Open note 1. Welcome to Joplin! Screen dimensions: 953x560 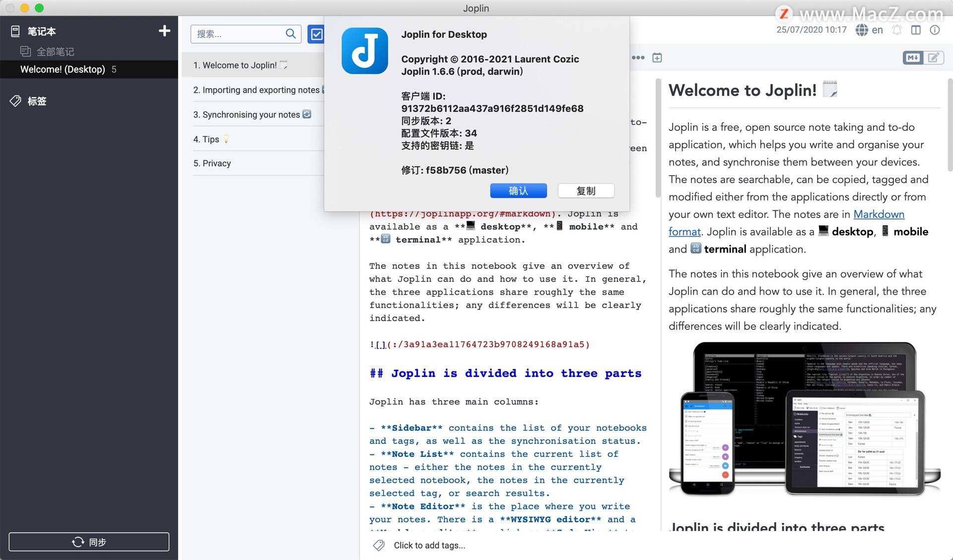[x=253, y=65]
